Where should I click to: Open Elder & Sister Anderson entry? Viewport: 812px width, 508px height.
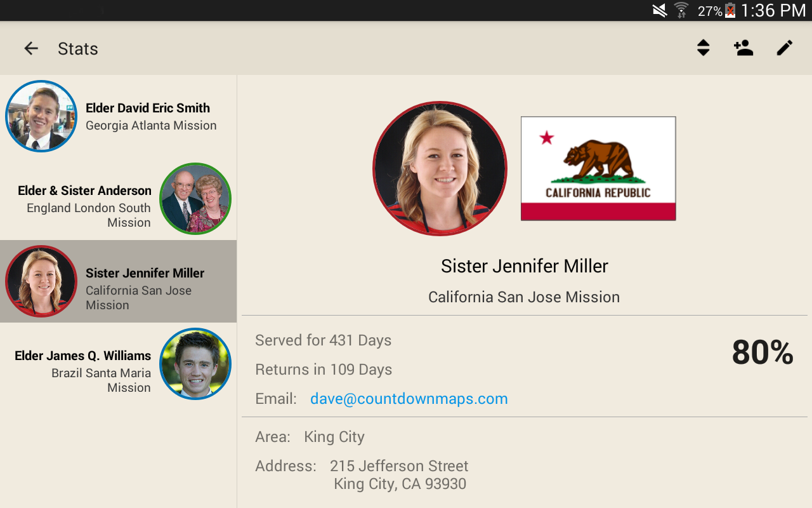click(x=119, y=199)
